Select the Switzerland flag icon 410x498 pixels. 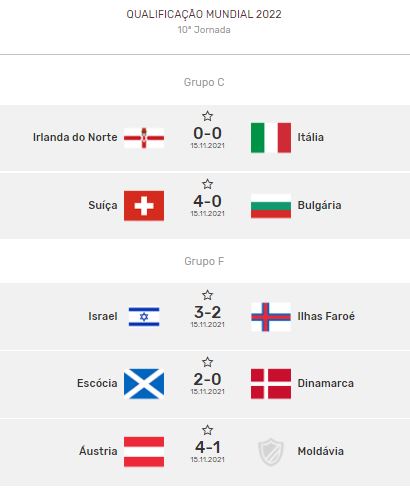[144, 206]
